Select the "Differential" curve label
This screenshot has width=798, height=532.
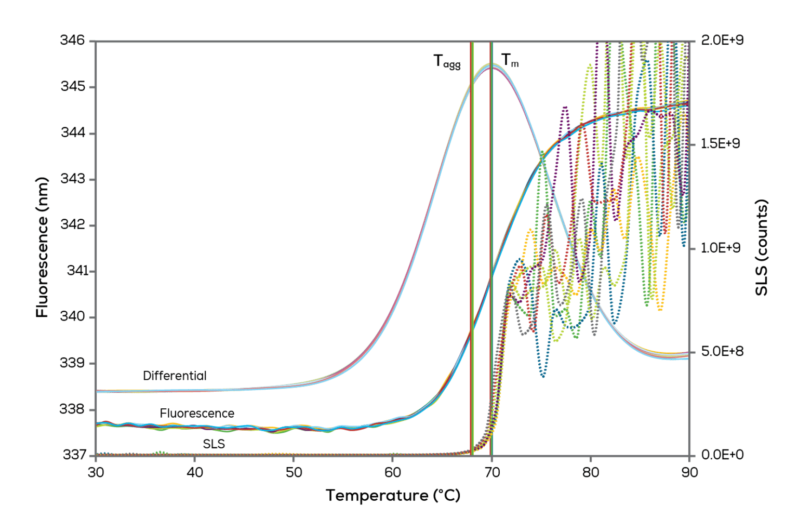tap(175, 376)
